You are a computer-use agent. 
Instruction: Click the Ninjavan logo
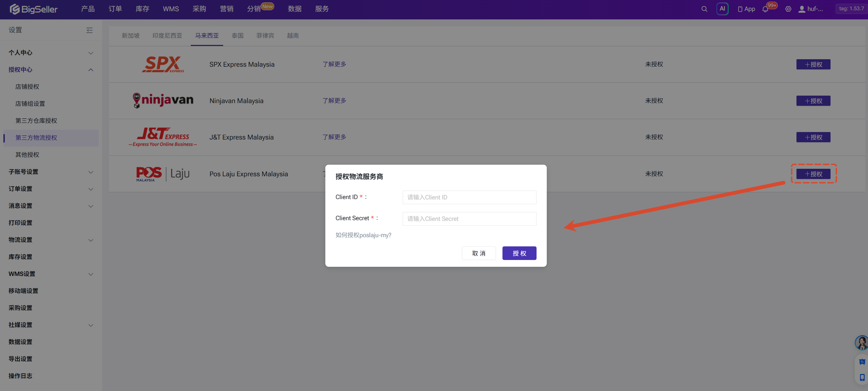(163, 100)
